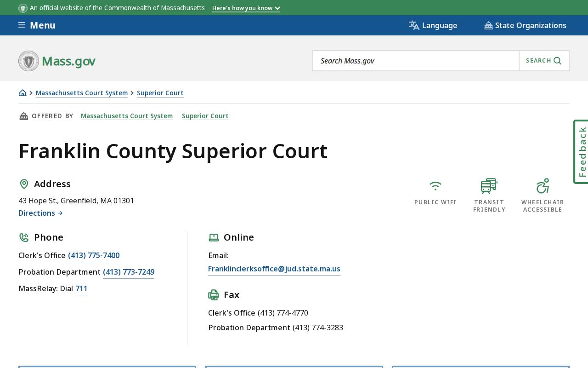Click the SEARCH button
The height and width of the screenshot is (368, 588).
click(544, 61)
